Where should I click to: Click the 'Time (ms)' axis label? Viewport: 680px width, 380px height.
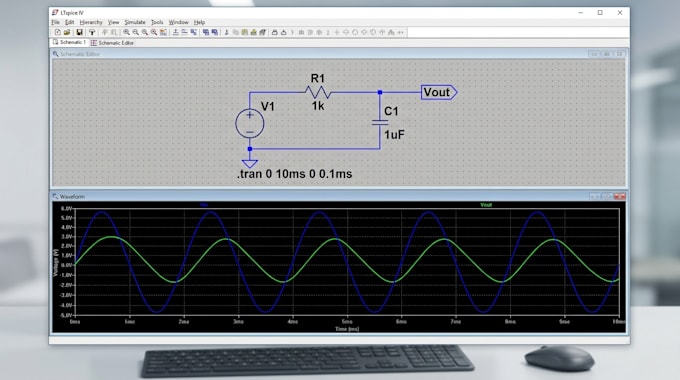347,329
